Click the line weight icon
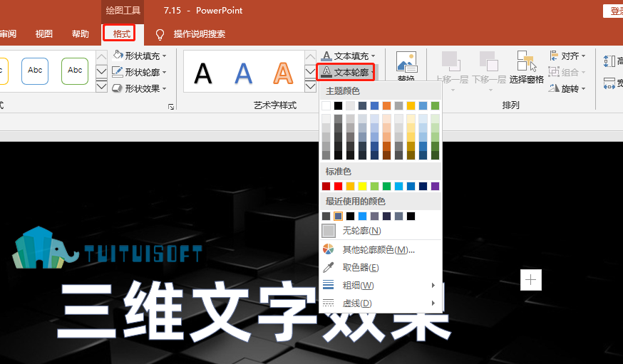The height and width of the screenshot is (364, 623). pos(328,285)
